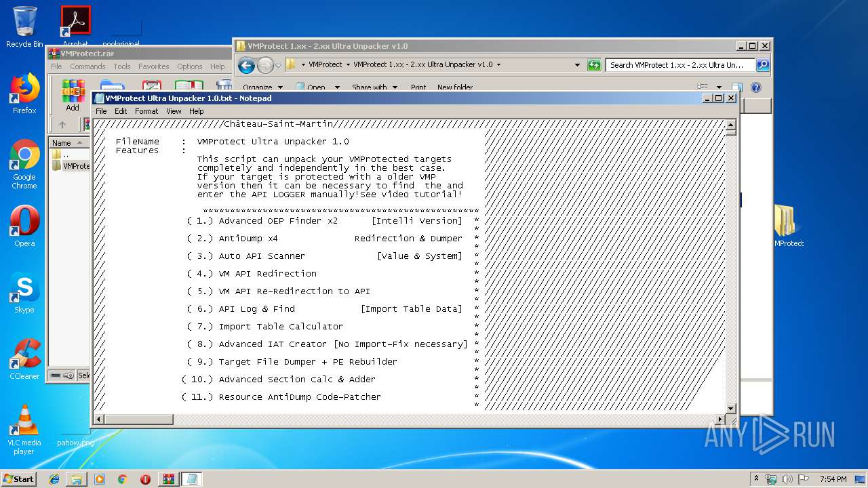Switch to WinRAR via taskbar button
868x488 pixels.
[168, 479]
